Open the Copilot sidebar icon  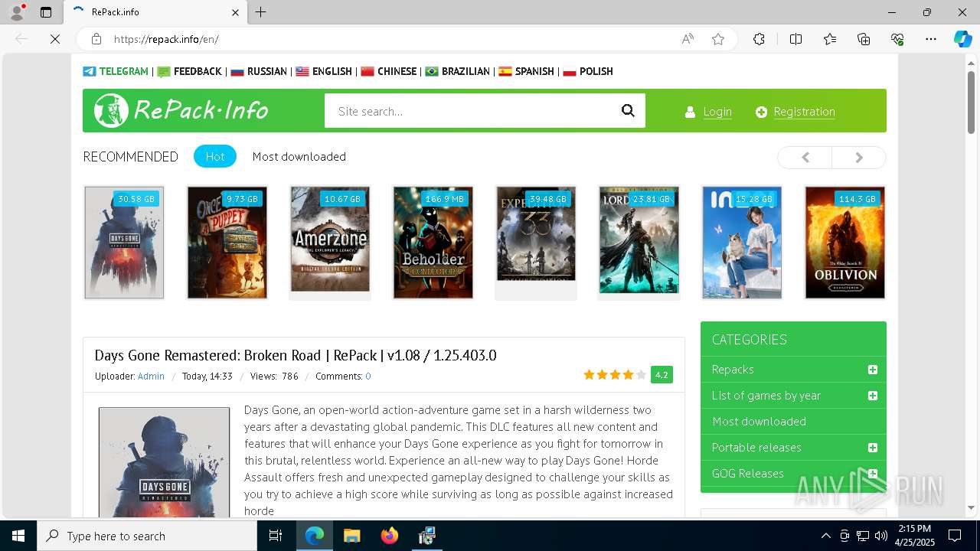coord(962,39)
